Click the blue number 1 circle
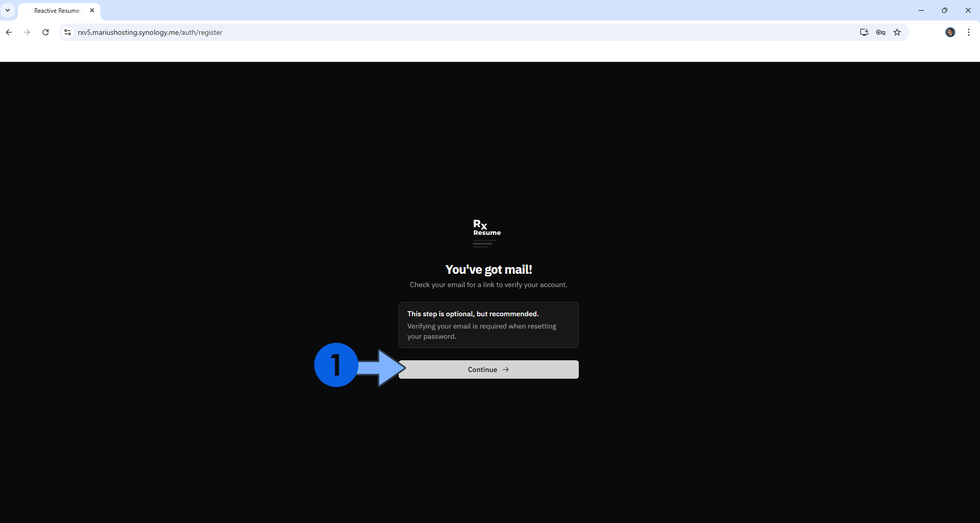The width and height of the screenshot is (980, 523). click(x=336, y=365)
